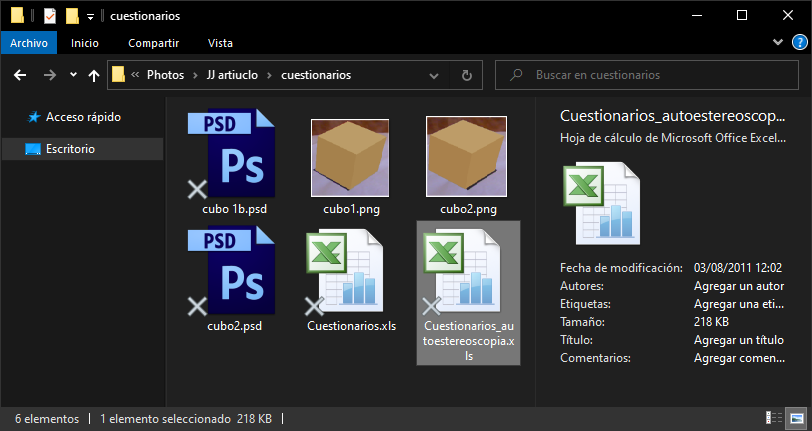Select the Cuestionarios.xls Excel file

coord(350,272)
